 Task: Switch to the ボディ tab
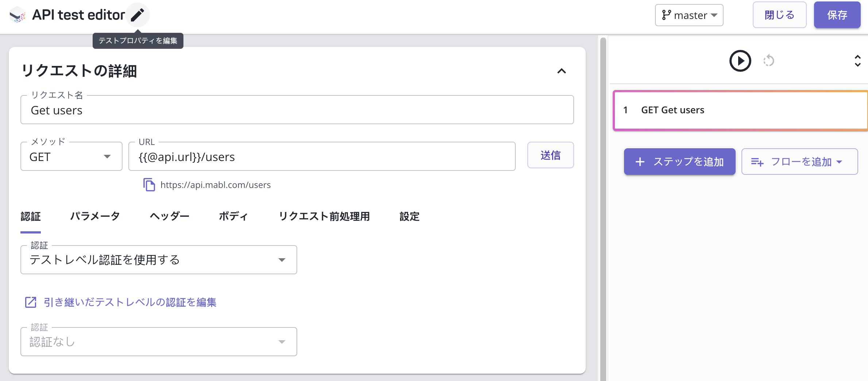pos(233,217)
